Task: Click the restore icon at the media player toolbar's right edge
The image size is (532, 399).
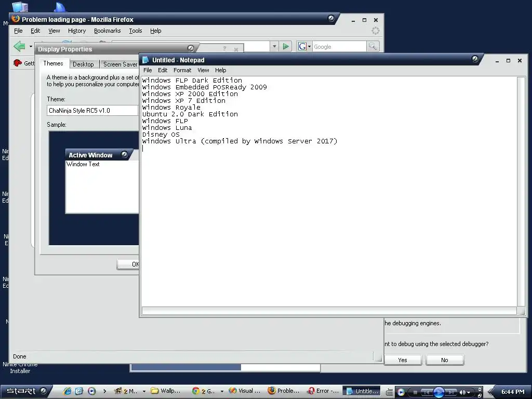Action: tap(480, 395)
